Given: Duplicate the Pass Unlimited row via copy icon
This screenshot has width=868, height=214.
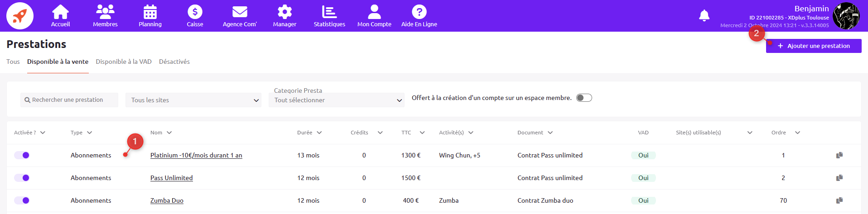Looking at the screenshot, I should coord(839,178).
